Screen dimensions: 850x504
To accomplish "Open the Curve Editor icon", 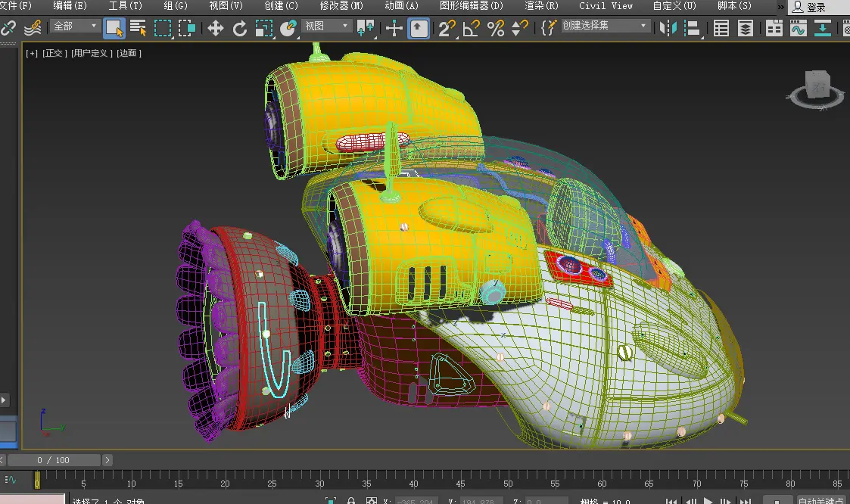I will pyautogui.click(x=798, y=29).
